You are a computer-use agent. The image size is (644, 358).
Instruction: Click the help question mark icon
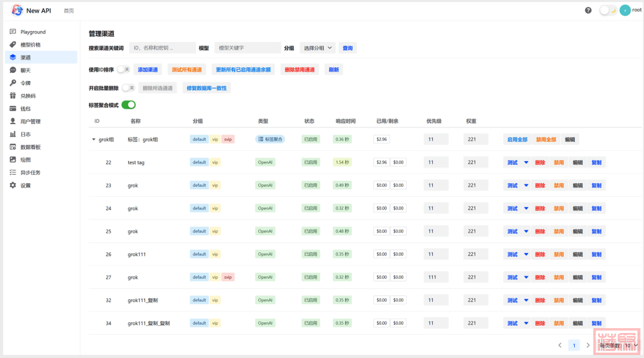click(589, 10)
